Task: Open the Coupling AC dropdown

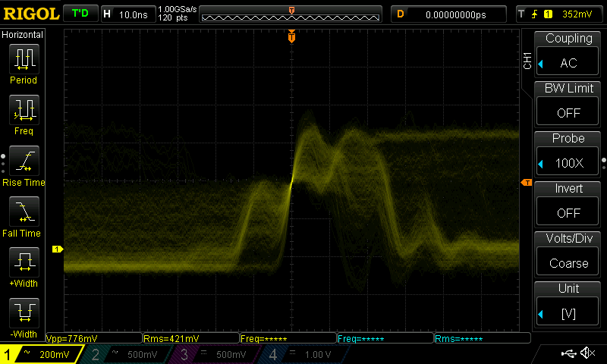Action: click(568, 55)
